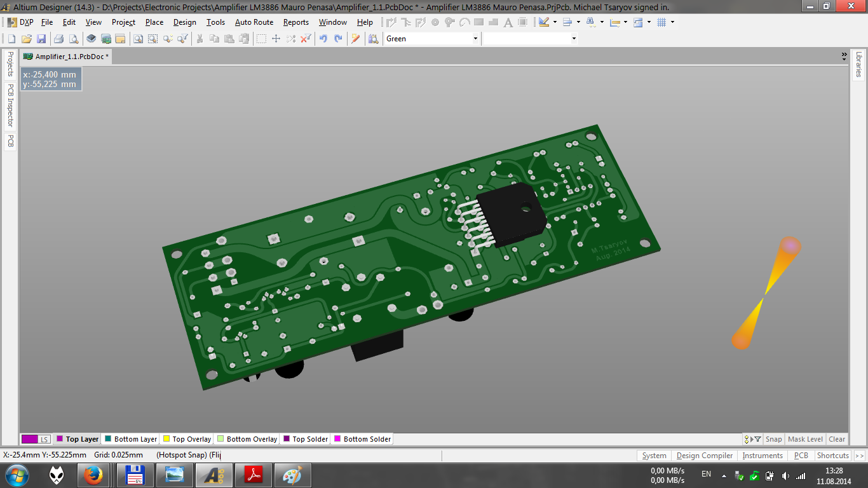Click the Browse component libraries icon

tap(373, 39)
